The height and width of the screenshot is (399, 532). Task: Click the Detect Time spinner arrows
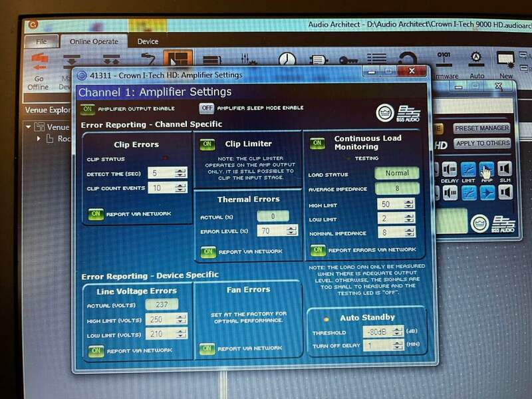pos(180,173)
